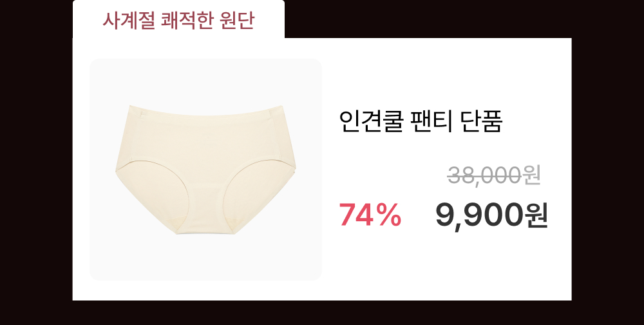Viewport: 644px width, 325px height.
Task: Click the percent sign of the discount
Action: click(x=390, y=215)
